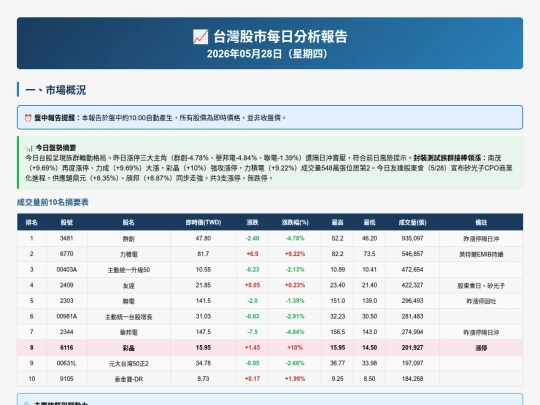Click the +1.99% change cell
The width and height of the screenshot is (540, 405).
tap(295, 379)
